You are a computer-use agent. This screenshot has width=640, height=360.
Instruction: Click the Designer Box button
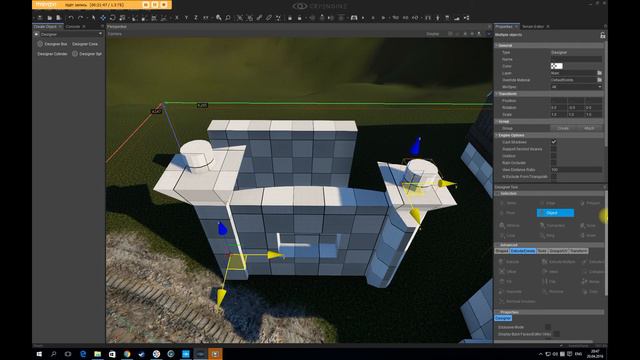pos(52,44)
